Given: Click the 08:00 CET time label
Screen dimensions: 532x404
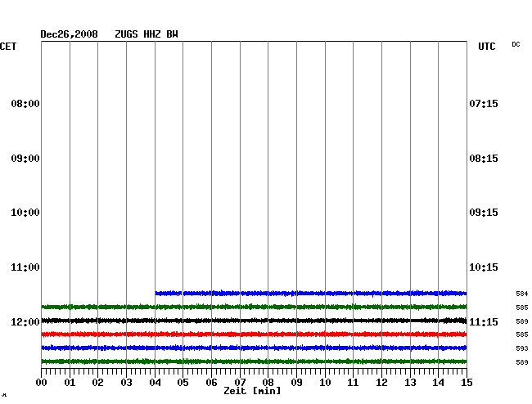Looking at the screenshot, I should coord(25,104).
